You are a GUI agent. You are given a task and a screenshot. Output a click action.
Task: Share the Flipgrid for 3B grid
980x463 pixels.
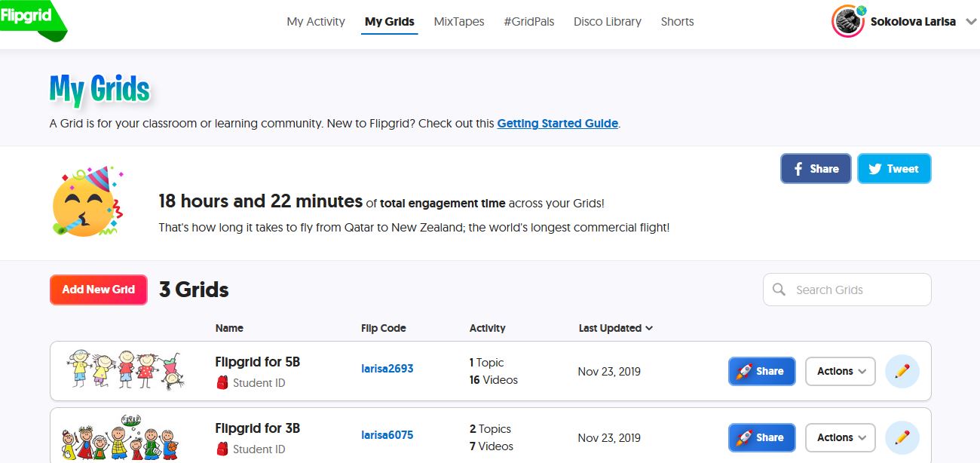761,437
